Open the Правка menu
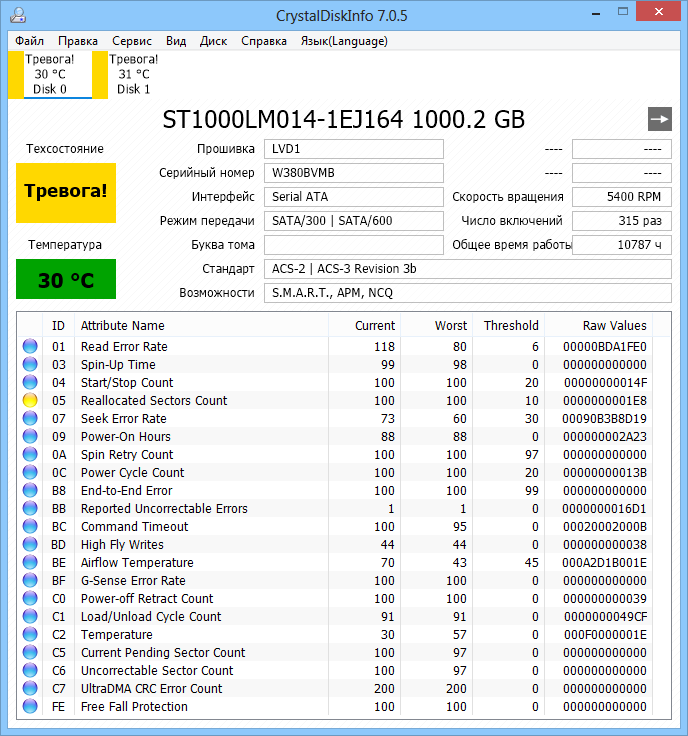The image size is (688, 736). point(78,41)
